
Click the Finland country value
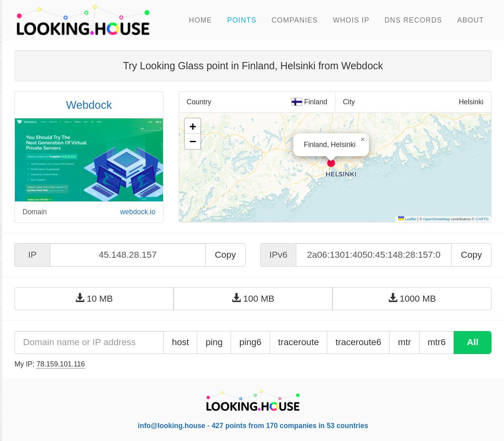(x=316, y=102)
